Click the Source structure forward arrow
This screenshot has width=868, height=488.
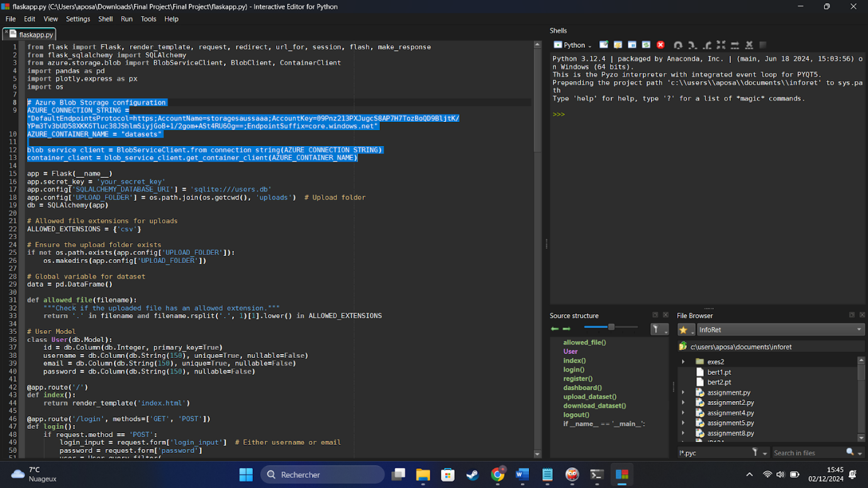(x=566, y=329)
